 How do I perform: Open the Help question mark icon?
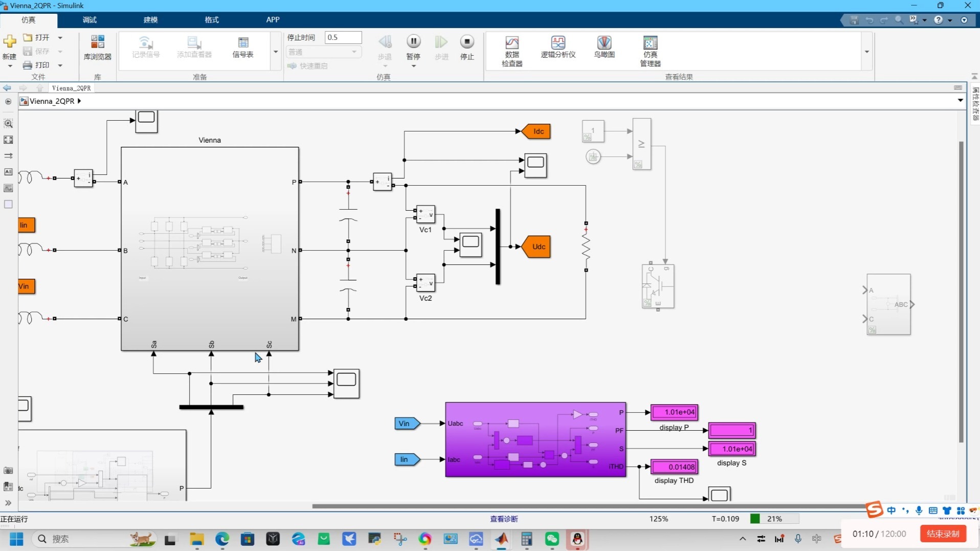click(x=938, y=20)
